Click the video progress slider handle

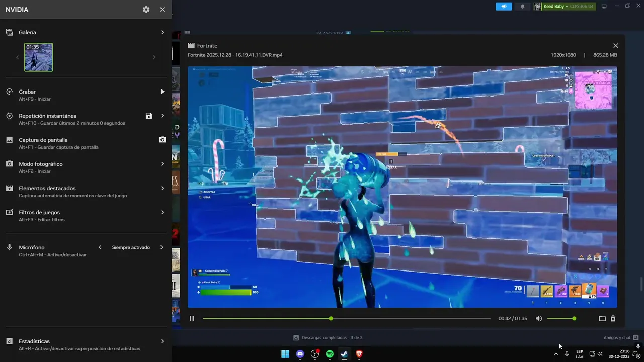[331, 318]
